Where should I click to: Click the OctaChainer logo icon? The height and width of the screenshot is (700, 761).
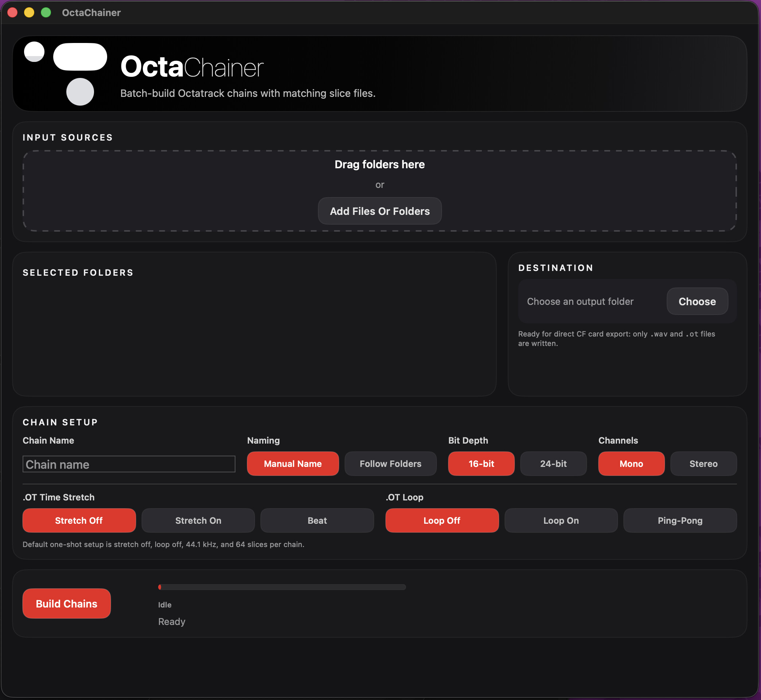coord(66,74)
